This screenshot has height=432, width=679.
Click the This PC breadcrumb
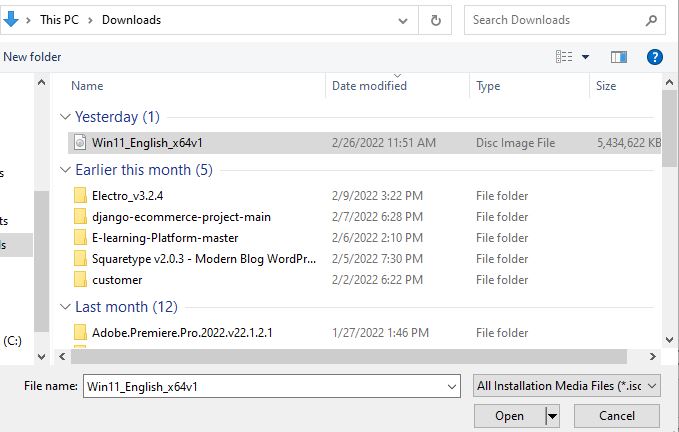(59, 20)
